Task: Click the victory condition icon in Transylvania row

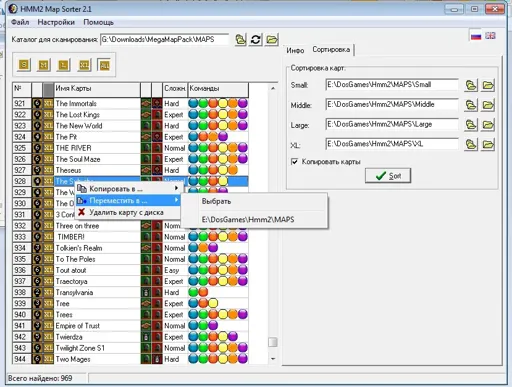Action: click(146, 292)
